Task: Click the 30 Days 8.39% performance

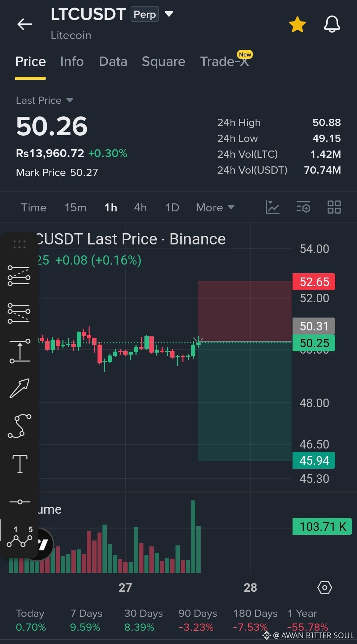Action: click(143, 620)
